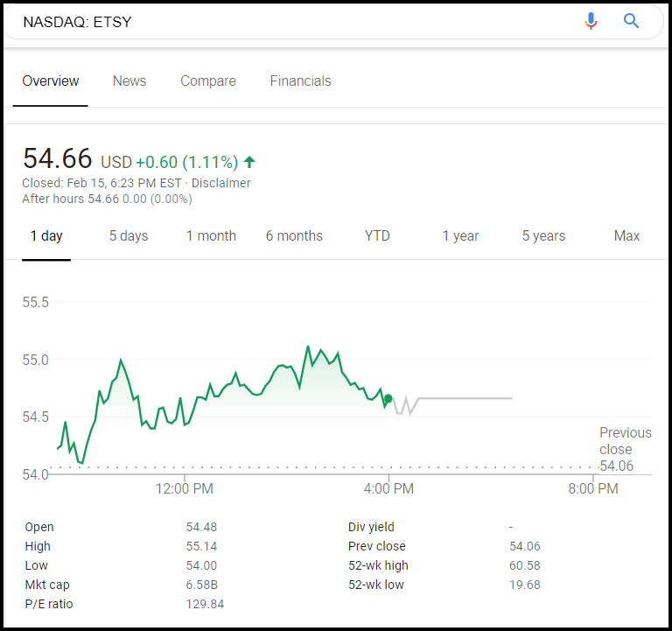The image size is (672, 631).
Task: Switch chart to 1 year range
Action: click(x=460, y=236)
